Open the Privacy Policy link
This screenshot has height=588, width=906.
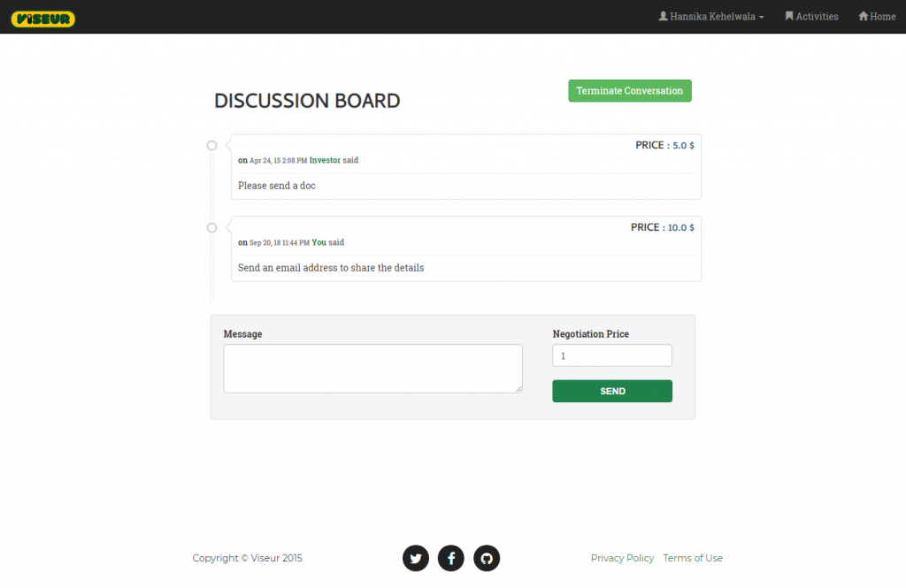click(x=622, y=558)
